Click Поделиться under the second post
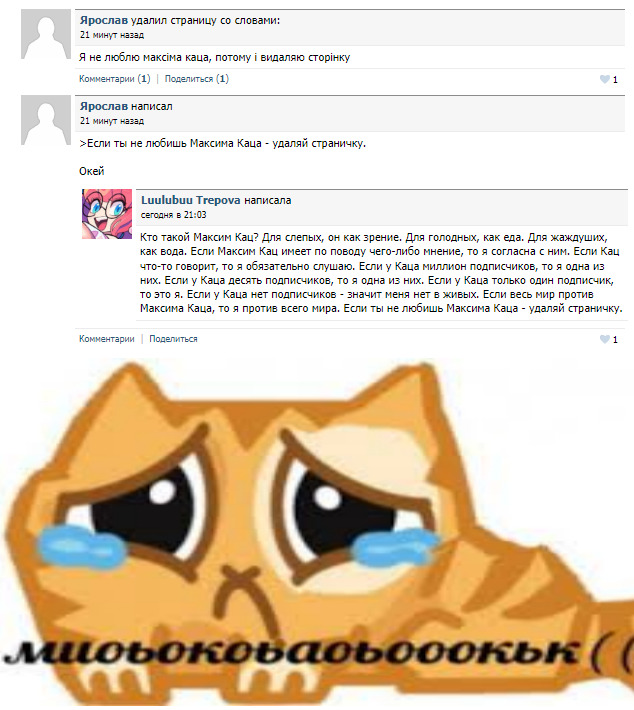This screenshot has width=634, height=710. (x=173, y=339)
